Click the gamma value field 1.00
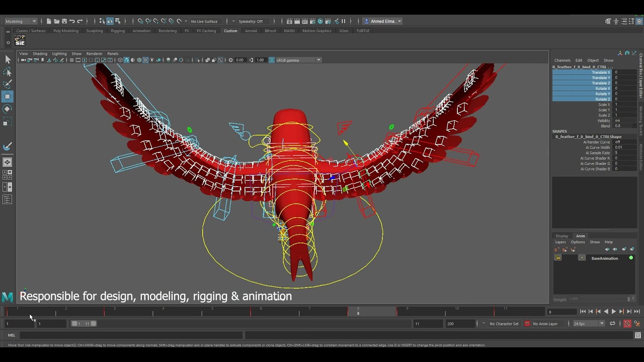Screen dimensions: 644x362 (x=261, y=60)
